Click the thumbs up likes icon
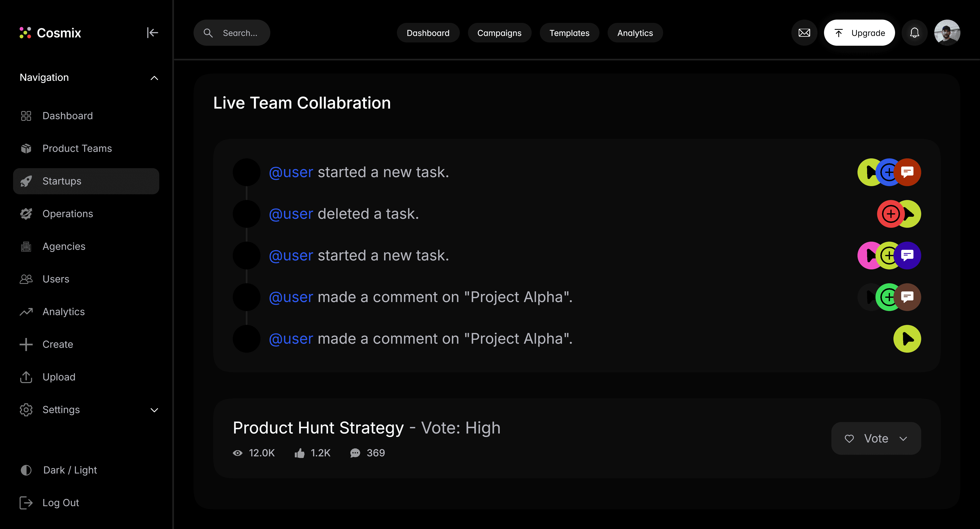Screen dimensions: 980x529 pos(299,453)
